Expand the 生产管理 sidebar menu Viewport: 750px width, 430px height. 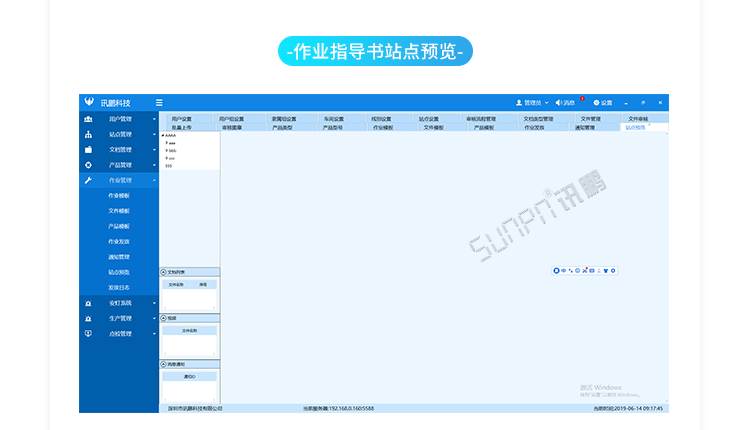pyautogui.click(x=154, y=319)
